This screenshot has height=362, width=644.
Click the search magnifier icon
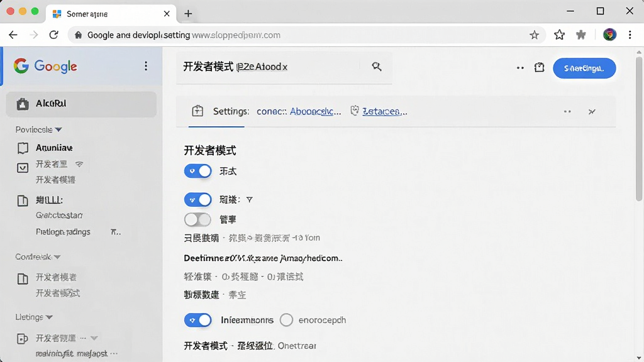(377, 67)
